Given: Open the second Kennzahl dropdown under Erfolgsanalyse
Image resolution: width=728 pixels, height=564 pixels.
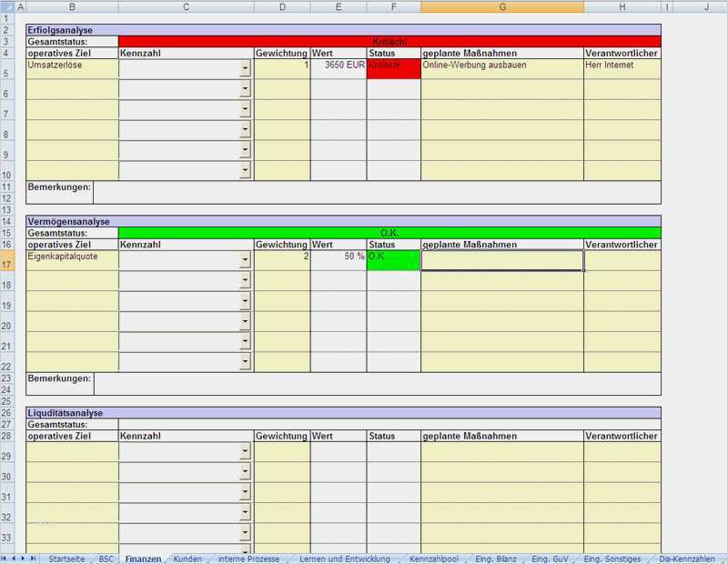Looking at the screenshot, I should tap(245, 89).
